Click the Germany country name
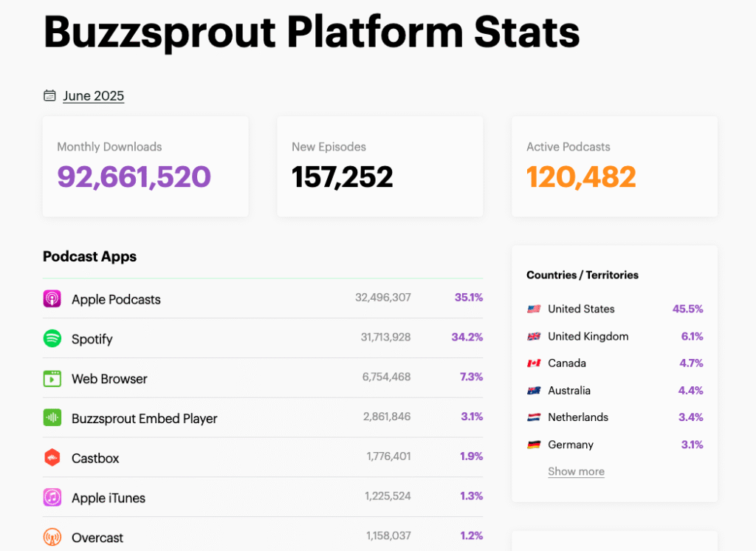This screenshot has height=551, width=756. pyautogui.click(x=571, y=445)
